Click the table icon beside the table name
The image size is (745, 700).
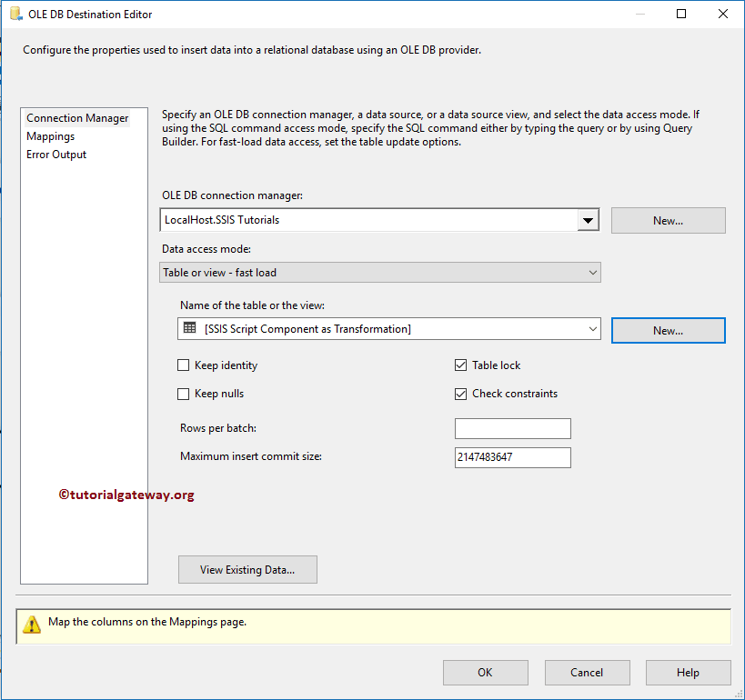tap(189, 329)
